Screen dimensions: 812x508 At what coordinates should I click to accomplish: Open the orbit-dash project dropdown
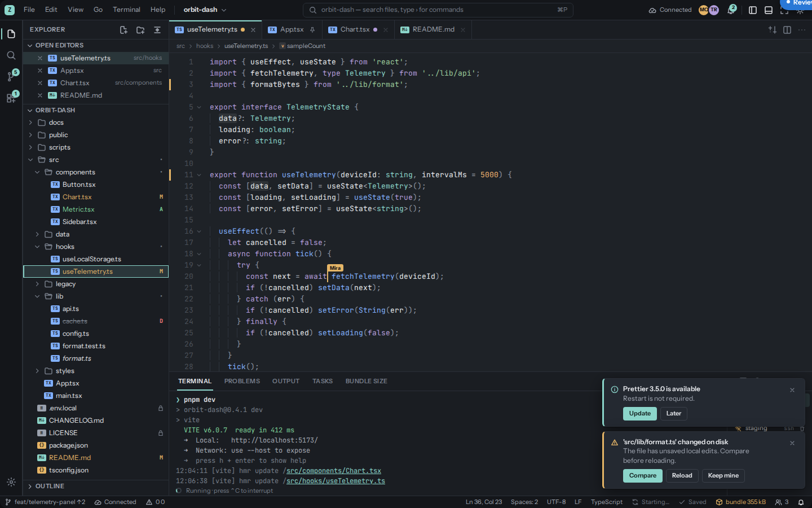(205, 10)
